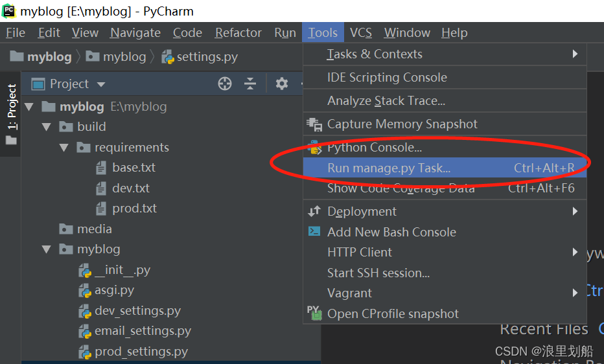
Task: Open the Refactor menu
Action: tap(238, 32)
